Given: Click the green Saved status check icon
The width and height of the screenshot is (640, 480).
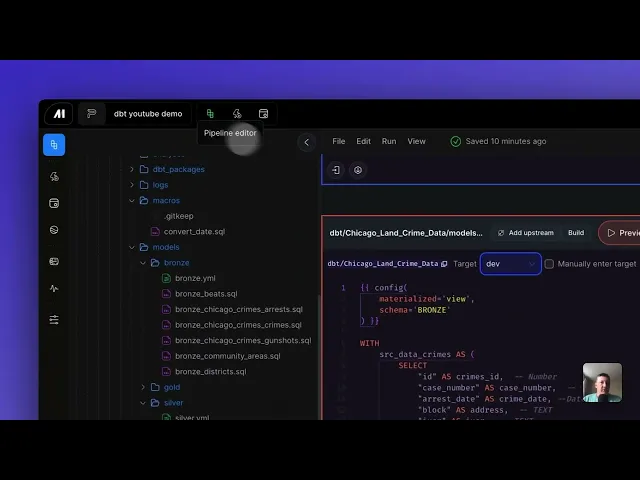Looking at the screenshot, I should click(456, 141).
